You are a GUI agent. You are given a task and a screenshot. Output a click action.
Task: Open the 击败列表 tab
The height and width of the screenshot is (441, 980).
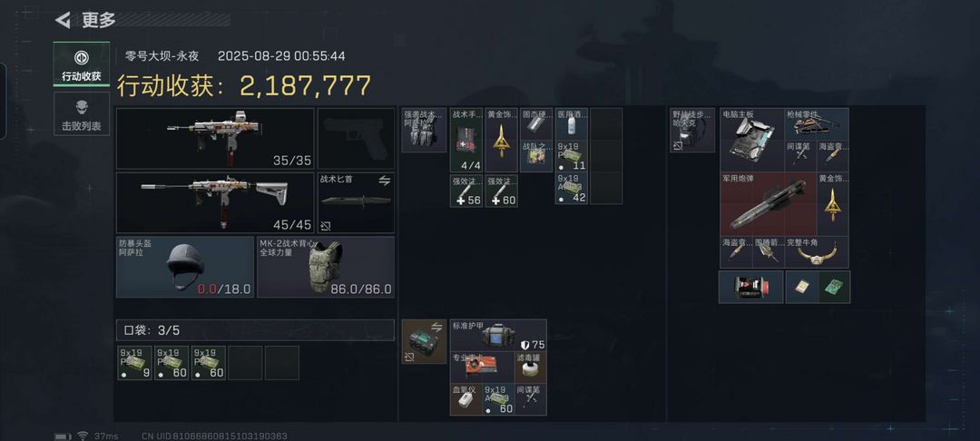point(82,113)
